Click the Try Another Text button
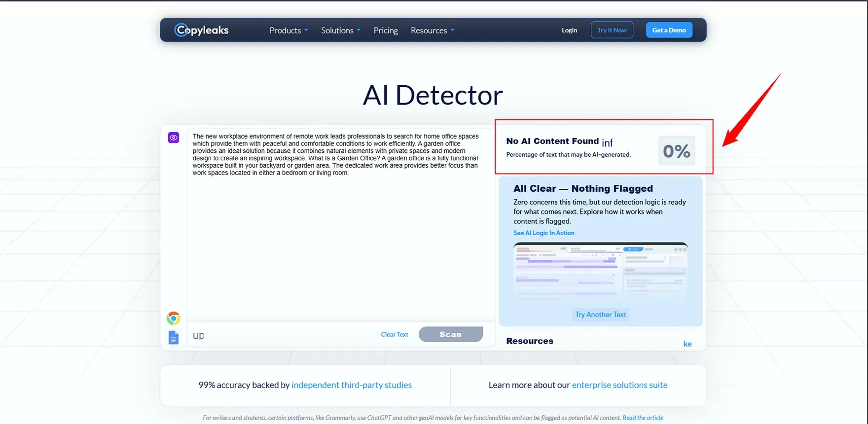Screen dimensions: 868x424 [x=600, y=315]
